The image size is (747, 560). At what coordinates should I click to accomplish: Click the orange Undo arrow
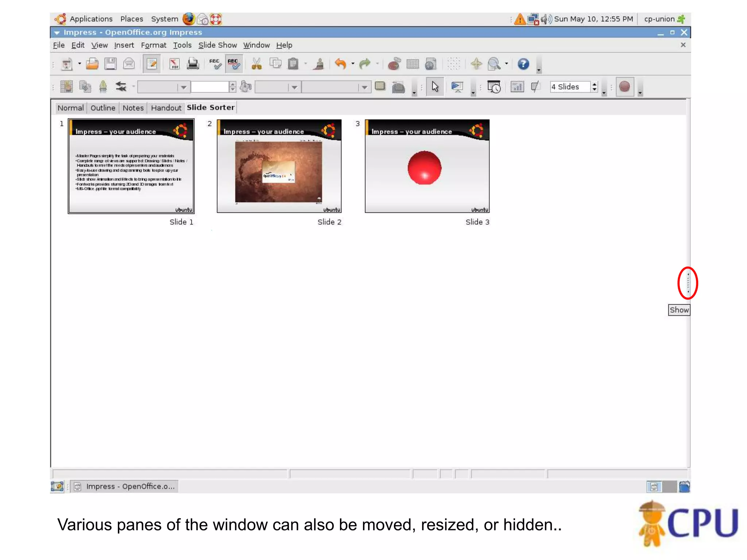coord(341,64)
